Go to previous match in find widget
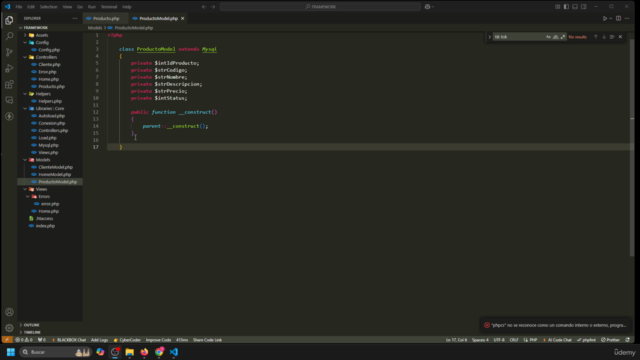Image resolution: width=640 pixels, height=360 pixels. (x=596, y=37)
